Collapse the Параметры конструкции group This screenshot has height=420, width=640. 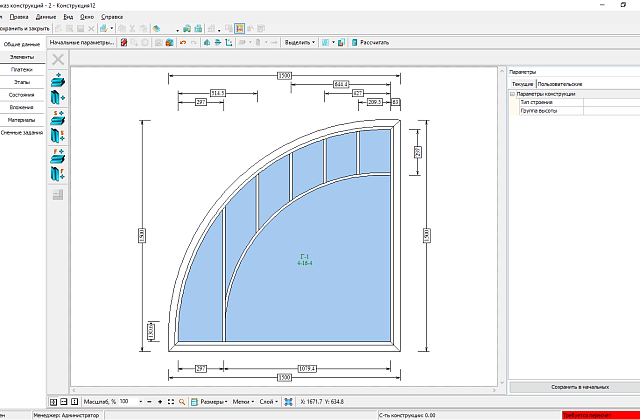(512, 94)
